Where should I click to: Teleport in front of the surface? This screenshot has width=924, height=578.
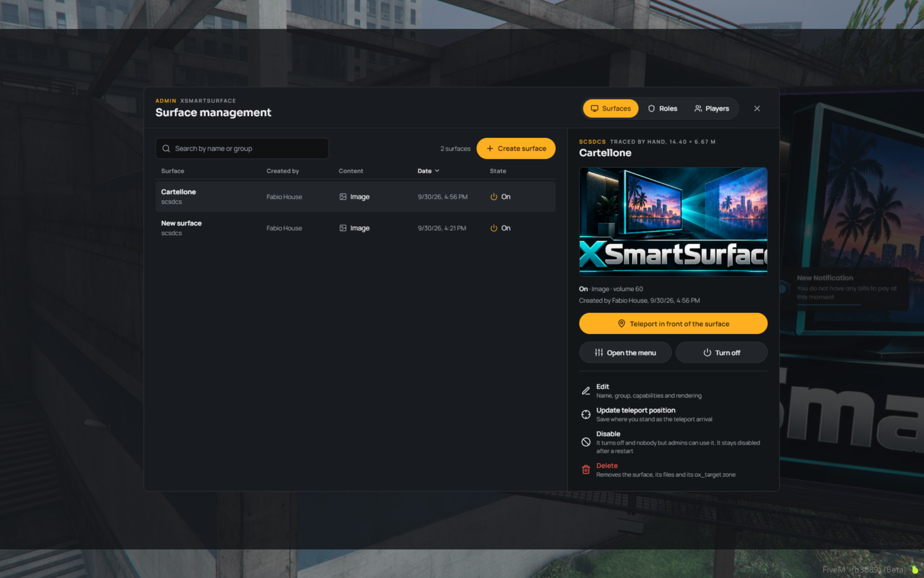tap(673, 323)
